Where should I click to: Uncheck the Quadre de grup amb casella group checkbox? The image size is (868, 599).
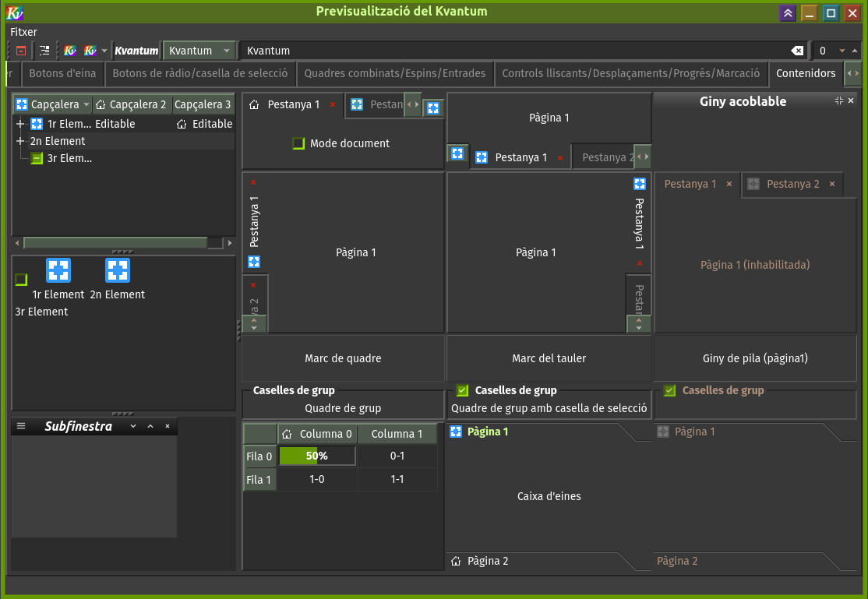[462, 390]
